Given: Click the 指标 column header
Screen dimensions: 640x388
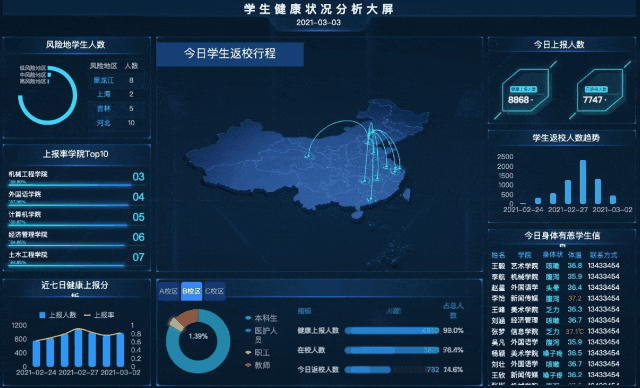Looking at the screenshot, I should tap(304, 311).
